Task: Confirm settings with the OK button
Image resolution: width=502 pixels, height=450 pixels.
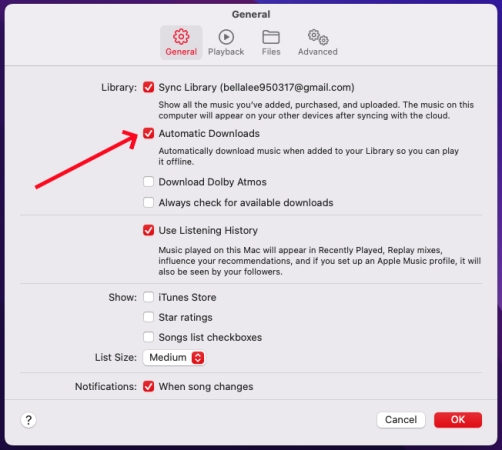Action: pos(458,420)
